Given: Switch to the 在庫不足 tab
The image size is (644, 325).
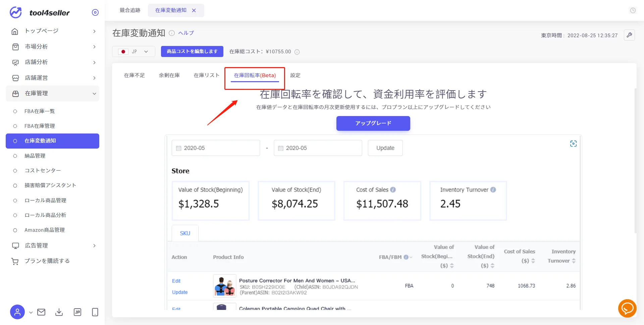Looking at the screenshot, I should pos(135,75).
